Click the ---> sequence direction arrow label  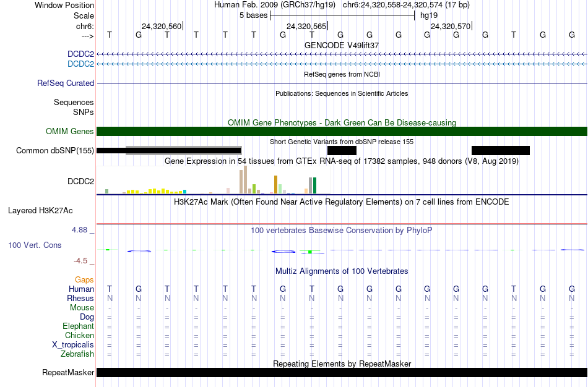coord(88,36)
